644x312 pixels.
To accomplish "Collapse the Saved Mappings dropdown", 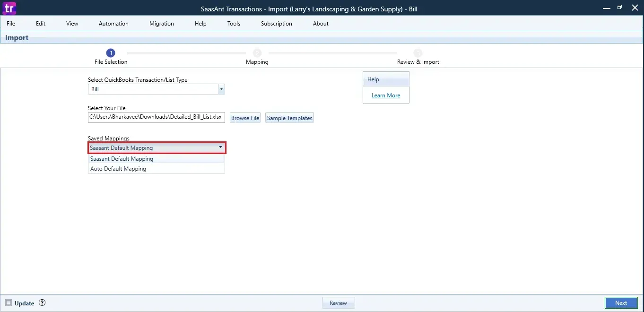I will (x=220, y=147).
